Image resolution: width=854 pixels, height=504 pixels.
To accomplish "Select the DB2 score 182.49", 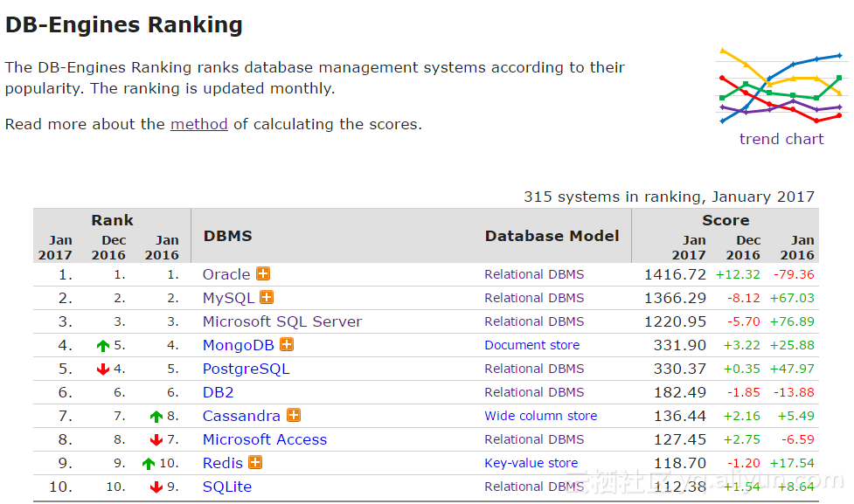I will point(680,392).
